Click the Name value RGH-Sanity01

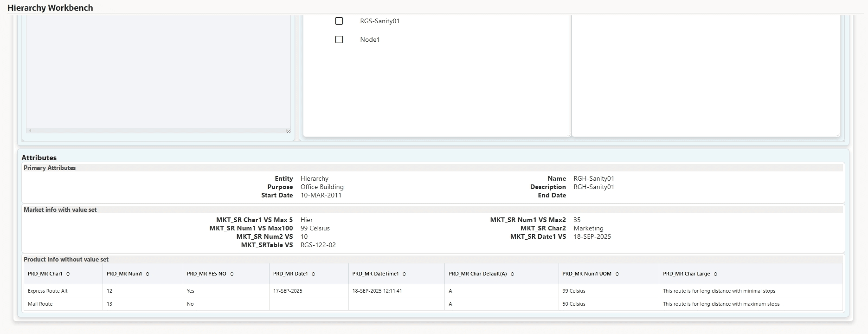pyautogui.click(x=594, y=178)
